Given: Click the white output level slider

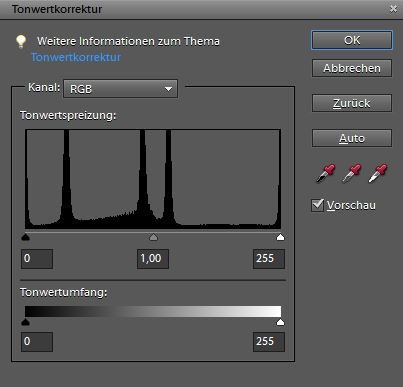Looking at the screenshot, I should 280,322.
